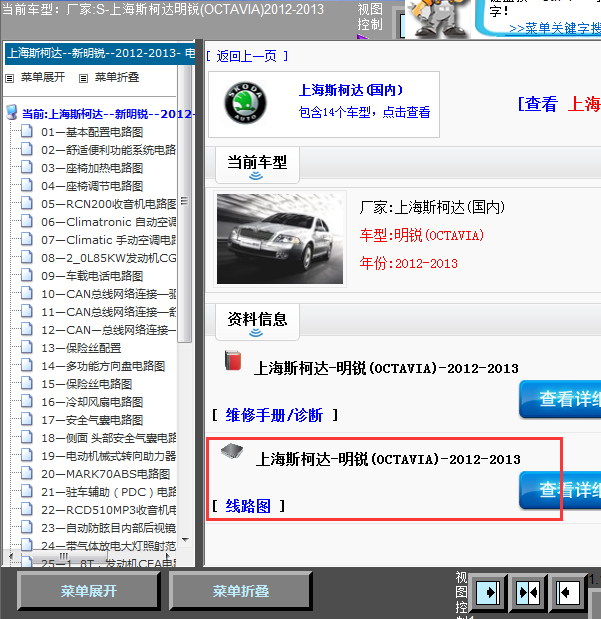Open 10—CAN总线网络连接 entry

click(x=109, y=294)
